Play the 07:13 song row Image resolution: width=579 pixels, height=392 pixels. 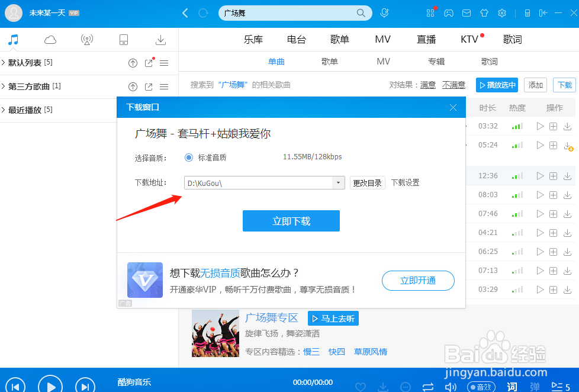coord(540,271)
